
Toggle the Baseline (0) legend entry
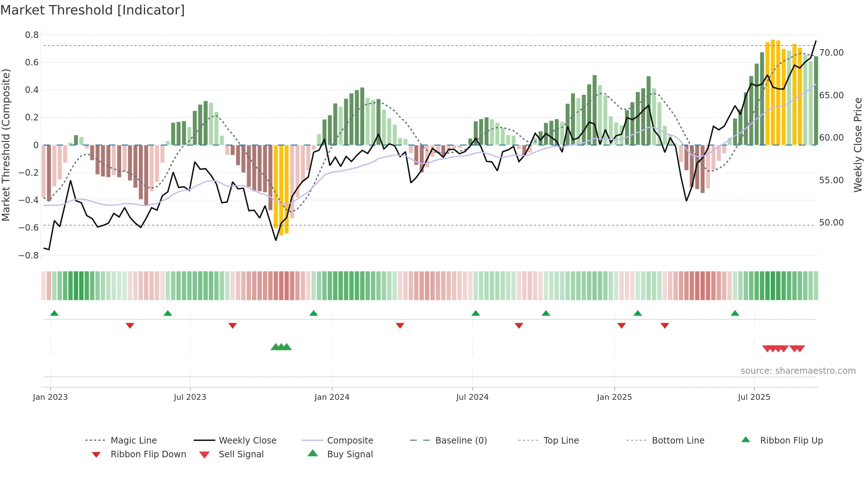coord(448,440)
